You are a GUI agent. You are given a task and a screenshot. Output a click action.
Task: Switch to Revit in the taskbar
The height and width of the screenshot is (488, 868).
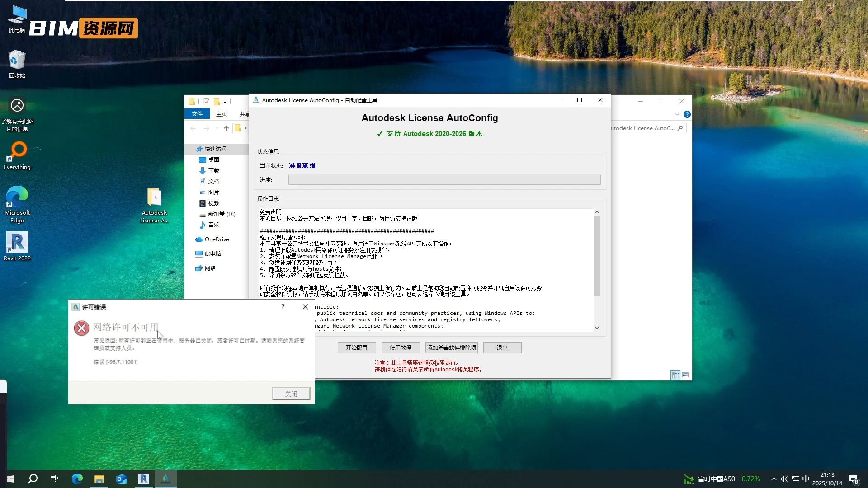(144, 479)
